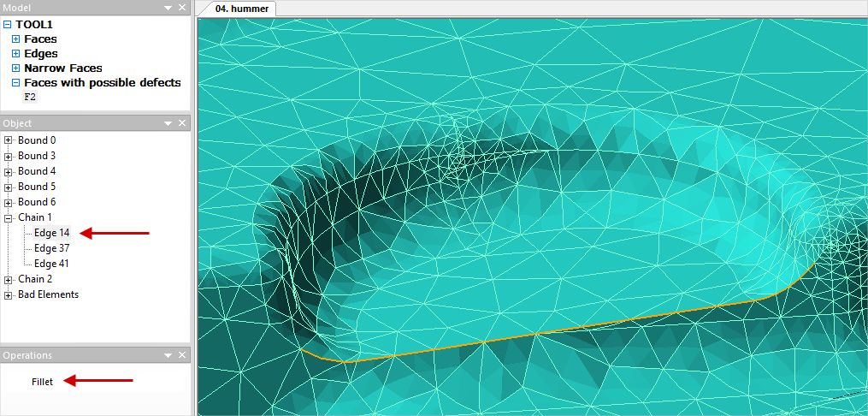Expand the Bound 0 tree node
This screenshot has height=416, width=868.
point(9,140)
